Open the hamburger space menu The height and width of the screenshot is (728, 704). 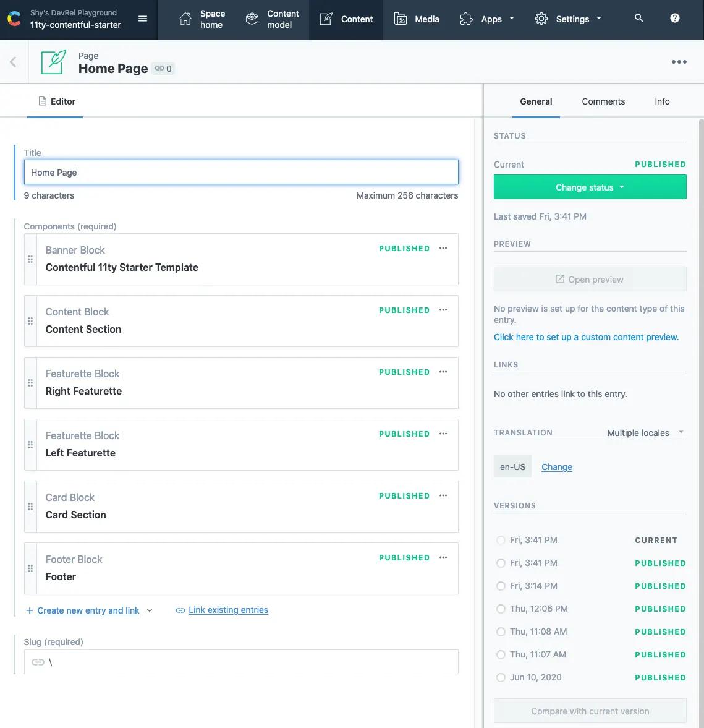143,19
